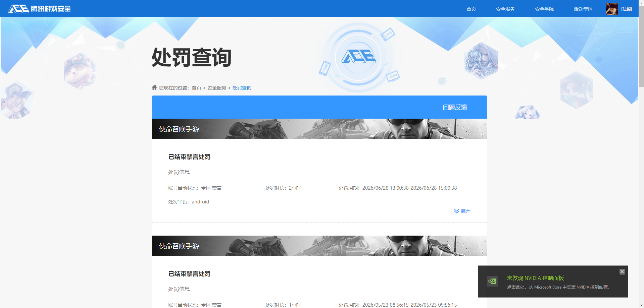Open the 活动专区 navigation menu item
Viewport: 644px width, 308px height.
[583, 9]
